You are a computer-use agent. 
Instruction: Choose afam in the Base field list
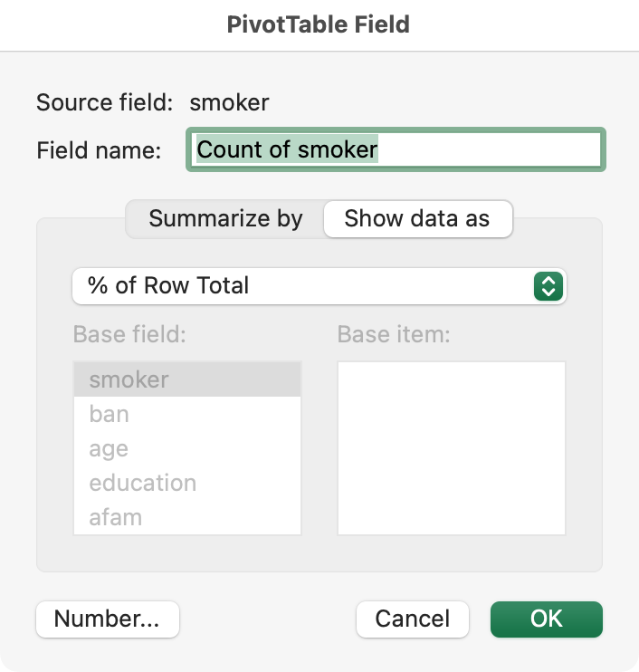click(x=187, y=517)
